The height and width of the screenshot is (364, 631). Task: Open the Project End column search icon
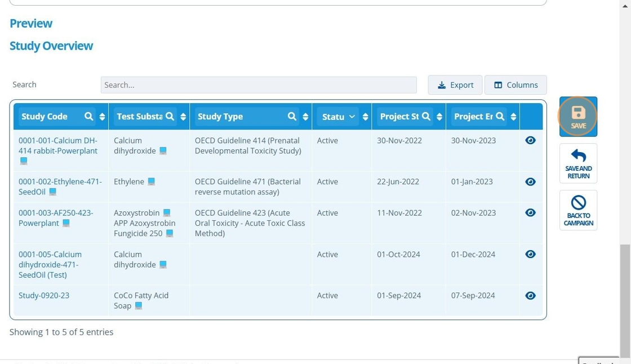(x=500, y=117)
